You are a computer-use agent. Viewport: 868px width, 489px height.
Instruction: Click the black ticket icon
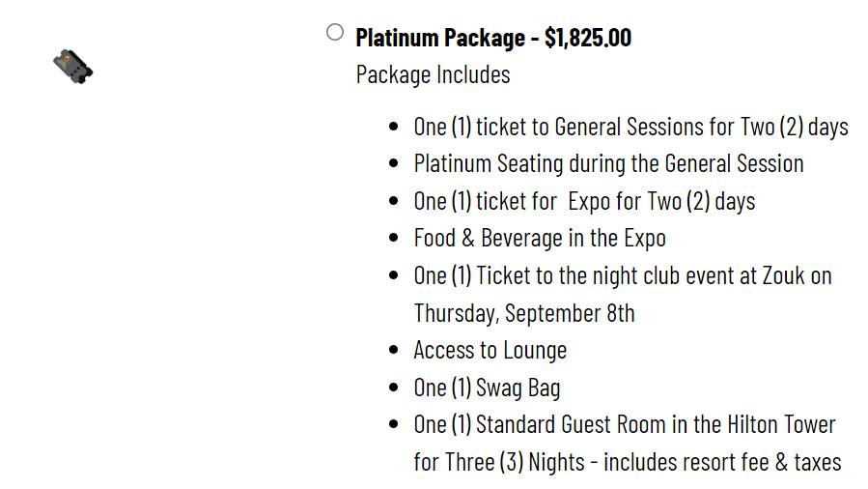[73, 67]
